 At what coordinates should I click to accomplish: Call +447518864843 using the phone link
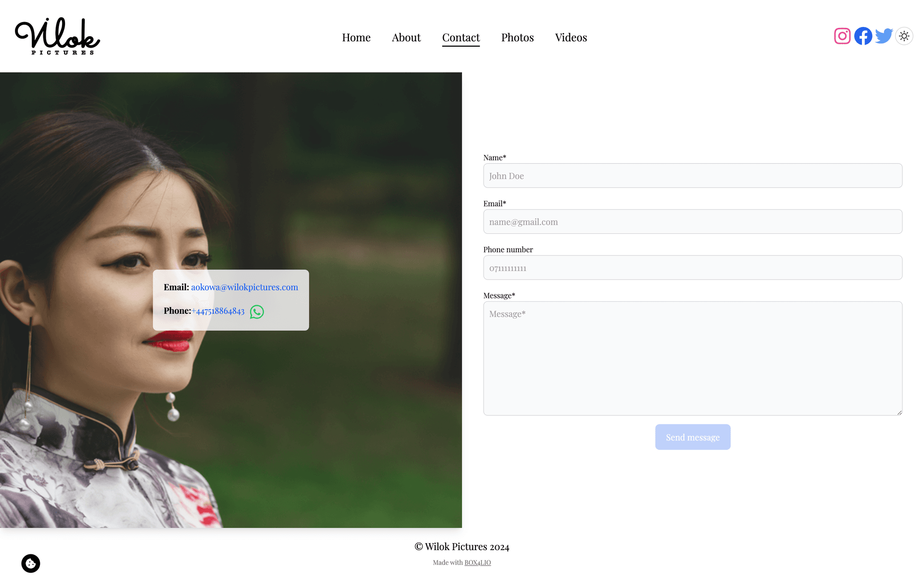(218, 311)
